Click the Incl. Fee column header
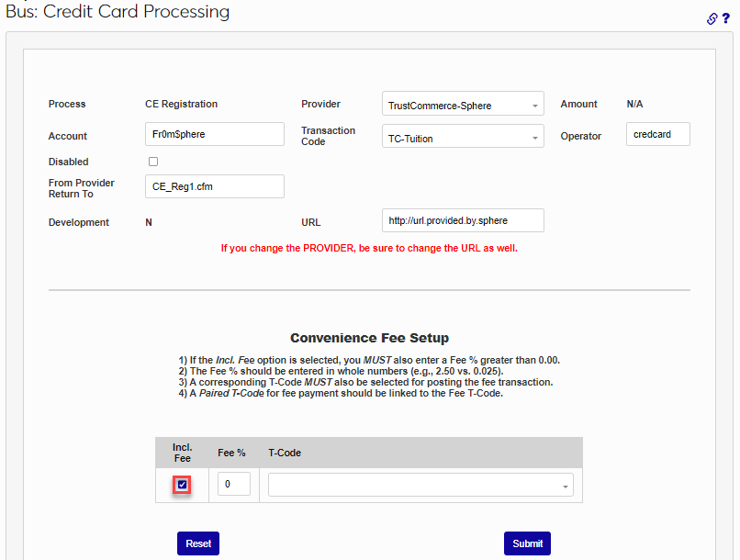 tap(182, 453)
